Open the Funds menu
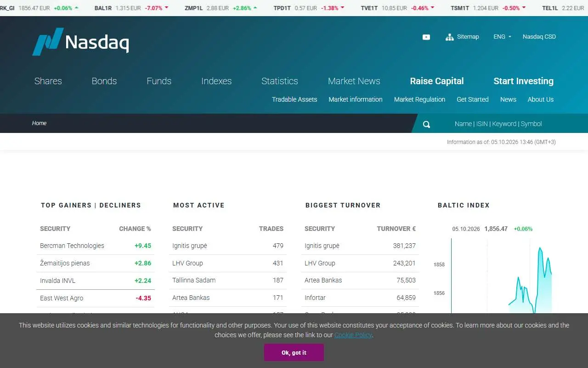 tap(159, 81)
